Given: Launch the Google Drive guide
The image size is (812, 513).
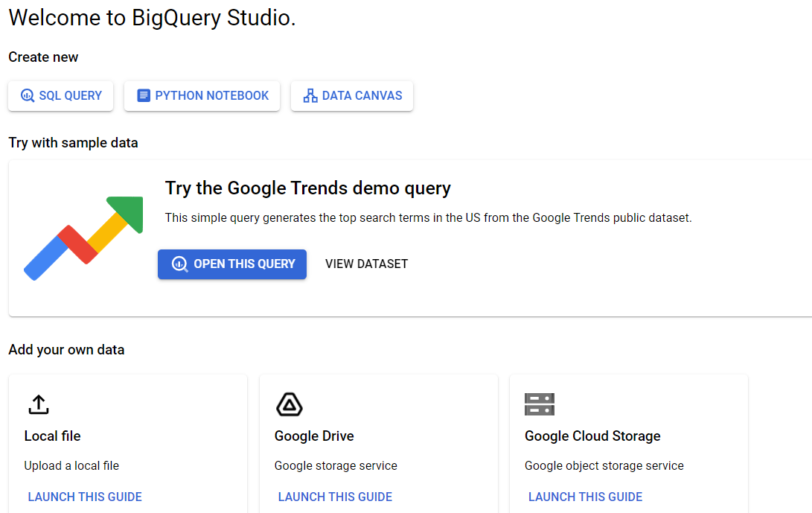Looking at the screenshot, I should tap(335, 497).
